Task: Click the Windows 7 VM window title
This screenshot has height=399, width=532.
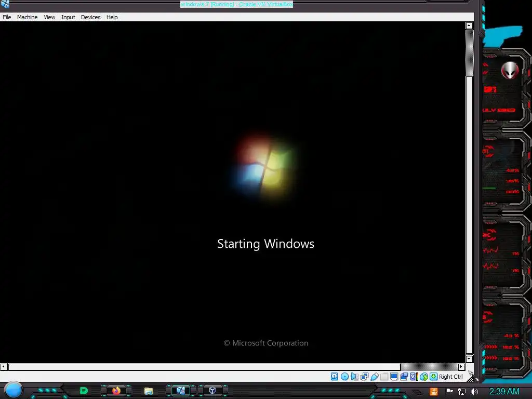Action: click(x=236, y=4)
